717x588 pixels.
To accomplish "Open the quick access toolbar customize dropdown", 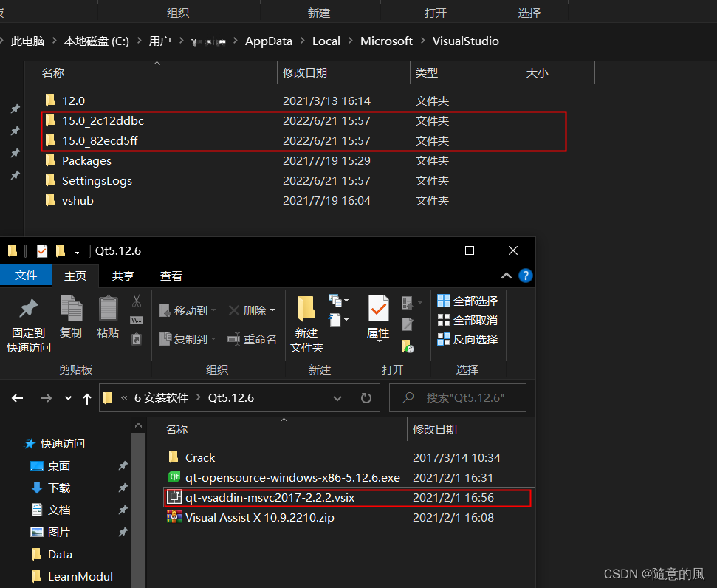I will coord(77,251).
